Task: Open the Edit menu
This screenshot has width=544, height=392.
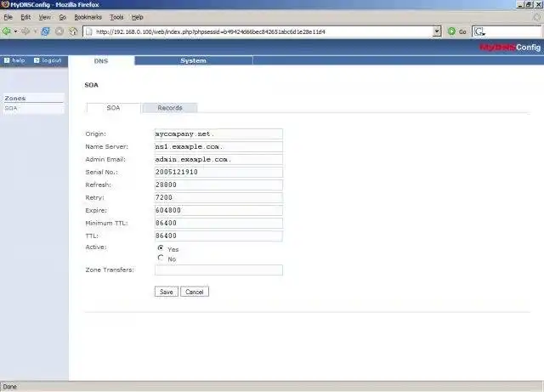Action: pos(25,17)
